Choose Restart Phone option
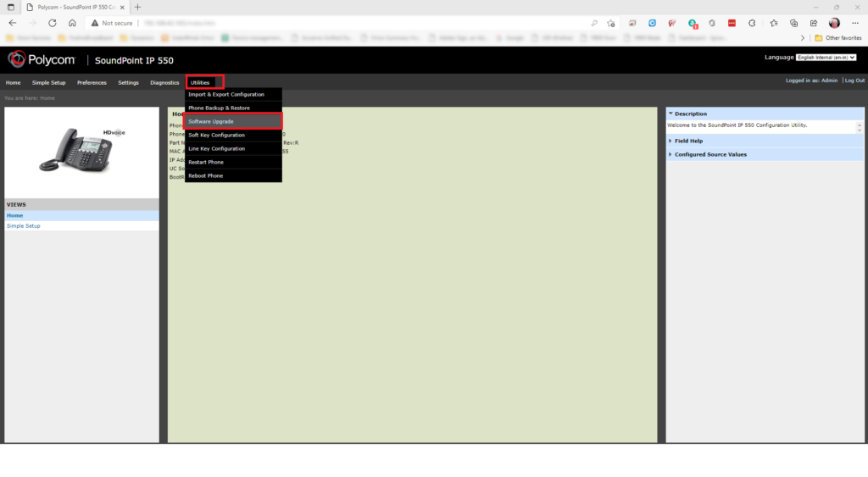This screenshot has height=477, width=868. point(233,162)
